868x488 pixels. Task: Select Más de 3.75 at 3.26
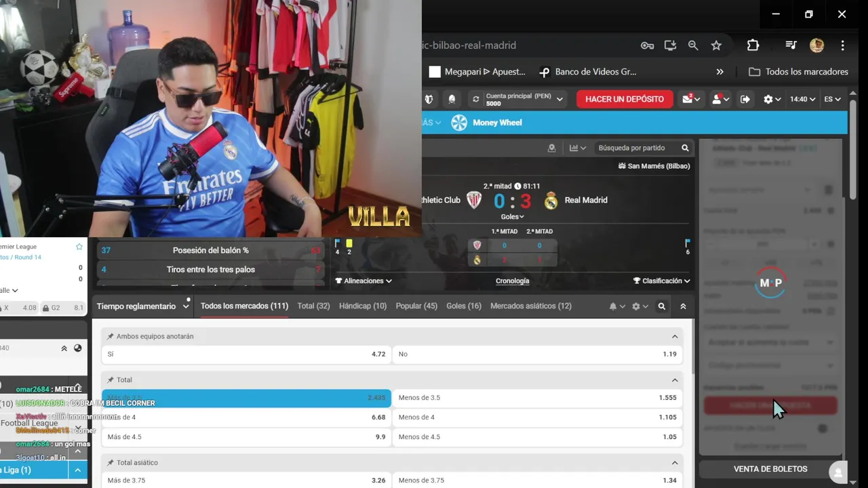[x=246, y=481]
